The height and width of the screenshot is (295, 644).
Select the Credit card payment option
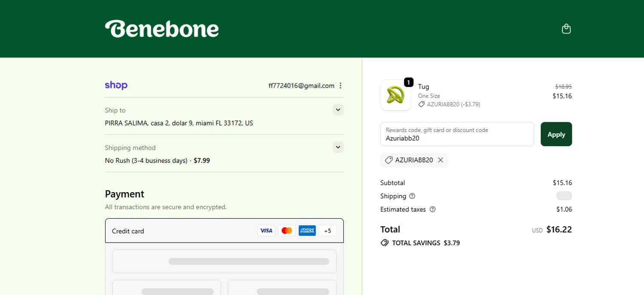224,231
